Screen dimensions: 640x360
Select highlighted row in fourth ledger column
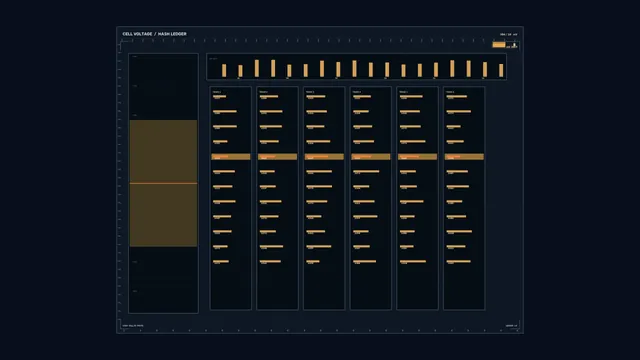pyautogui.click(x=371, y=157)
